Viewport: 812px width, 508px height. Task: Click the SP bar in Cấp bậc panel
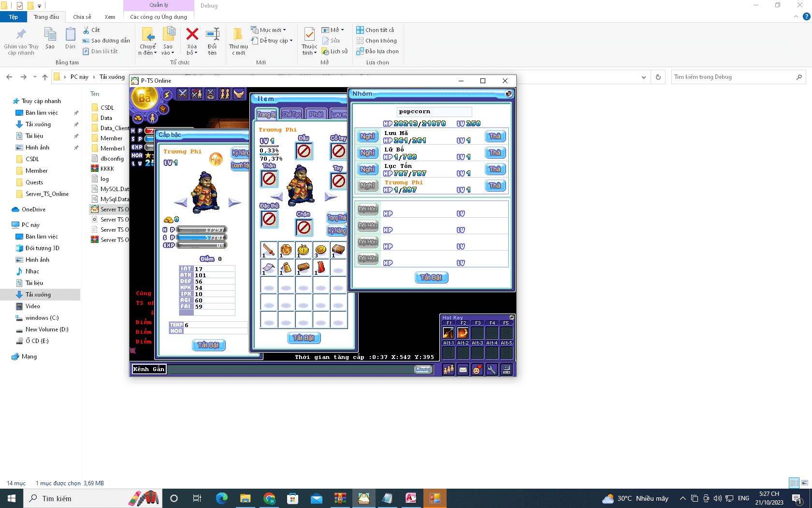202,238
